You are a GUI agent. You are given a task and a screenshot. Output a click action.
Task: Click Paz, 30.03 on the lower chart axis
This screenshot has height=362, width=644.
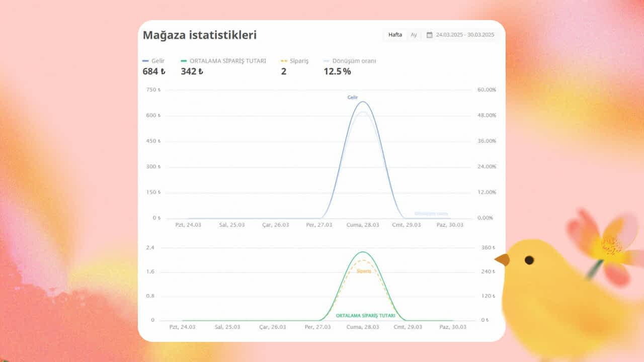click(x=453, y=327)
